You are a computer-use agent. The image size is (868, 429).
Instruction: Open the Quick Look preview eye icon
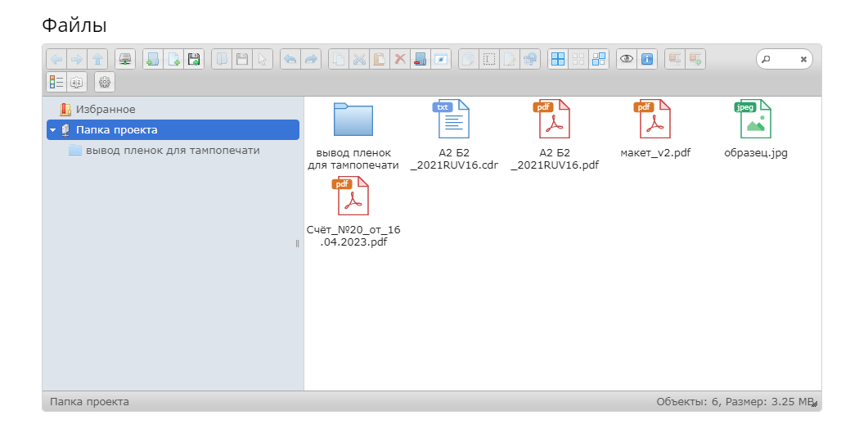click(x=627, y=59)
